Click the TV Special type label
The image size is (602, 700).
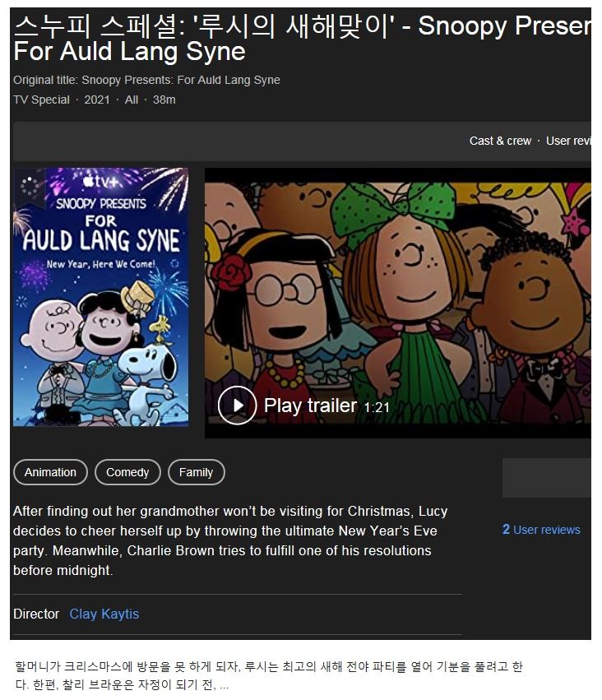[41, 100]
